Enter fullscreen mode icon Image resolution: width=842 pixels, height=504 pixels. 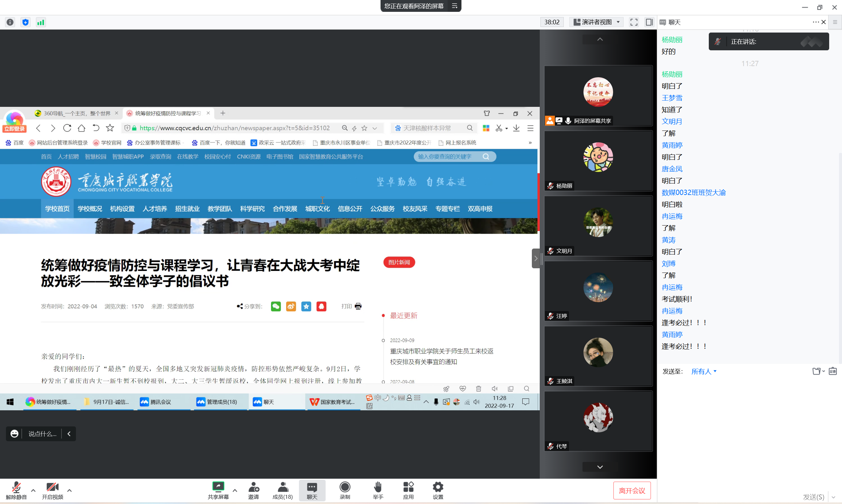(633, 22)
